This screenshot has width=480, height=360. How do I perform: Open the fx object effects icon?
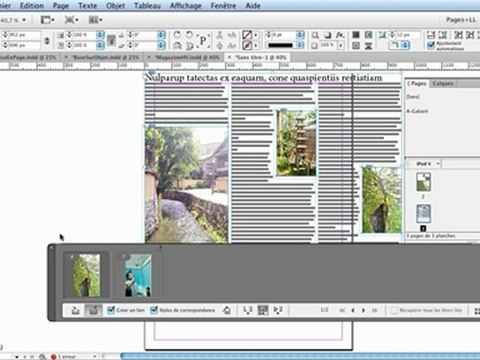point(340,35)
